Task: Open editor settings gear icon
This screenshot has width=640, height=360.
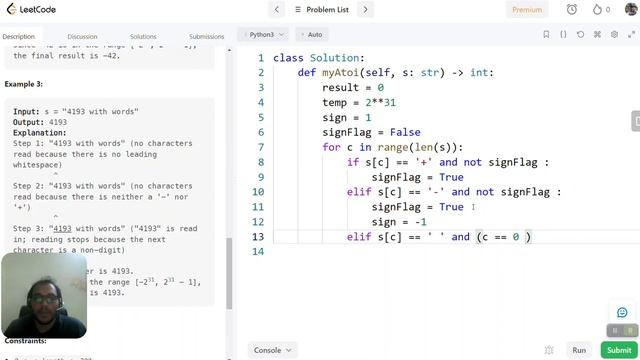Action: click(614, 35)
